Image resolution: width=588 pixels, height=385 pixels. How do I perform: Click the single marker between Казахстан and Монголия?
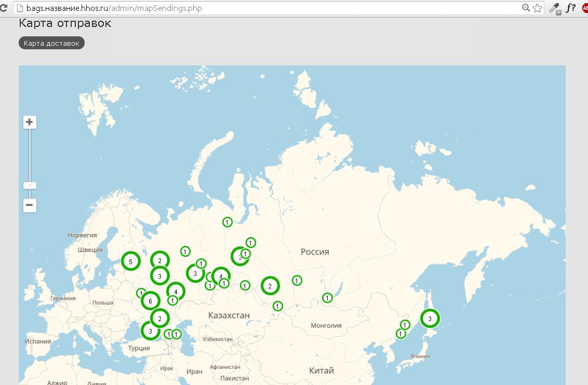[x=277, y=306]
